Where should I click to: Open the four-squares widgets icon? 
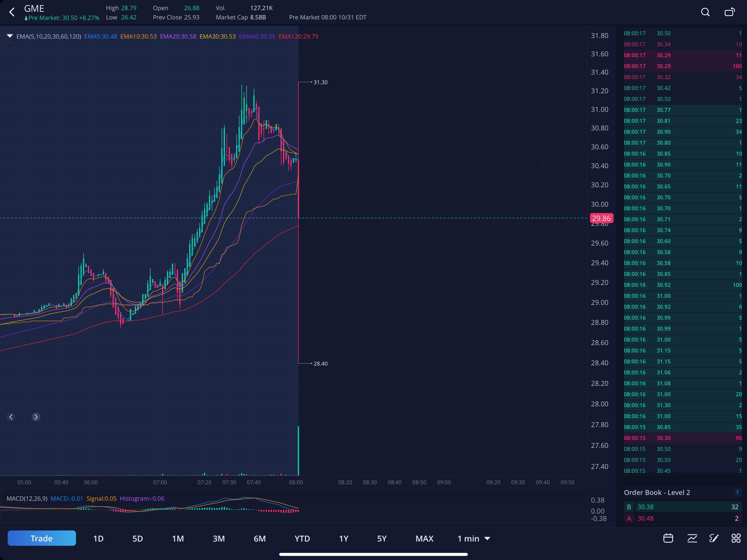[736, 538]
